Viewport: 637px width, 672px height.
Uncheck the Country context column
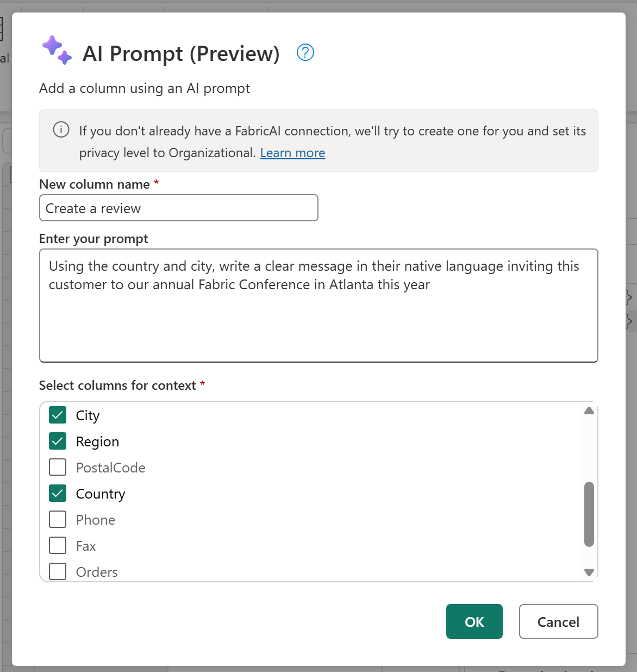click(57, 493)
